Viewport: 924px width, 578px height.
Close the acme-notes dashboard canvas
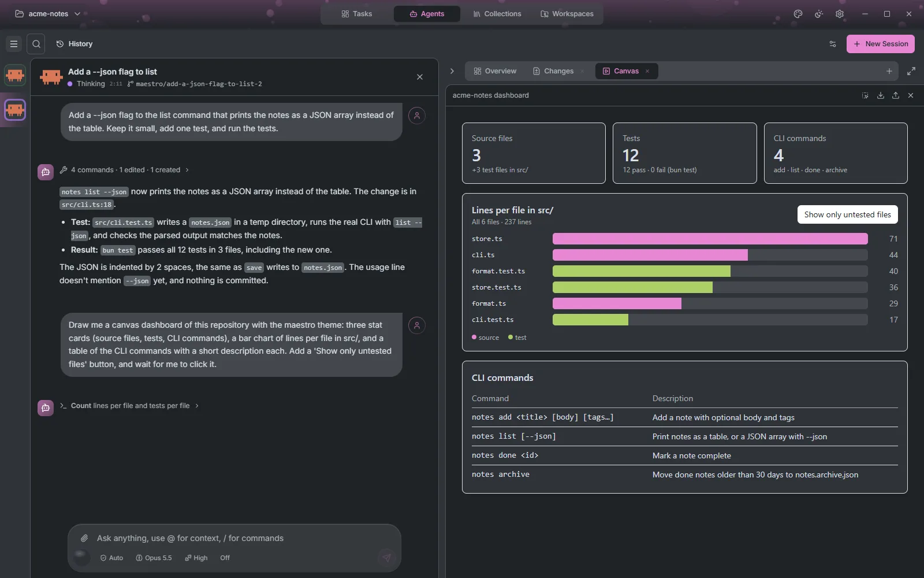tap(911, 95)
